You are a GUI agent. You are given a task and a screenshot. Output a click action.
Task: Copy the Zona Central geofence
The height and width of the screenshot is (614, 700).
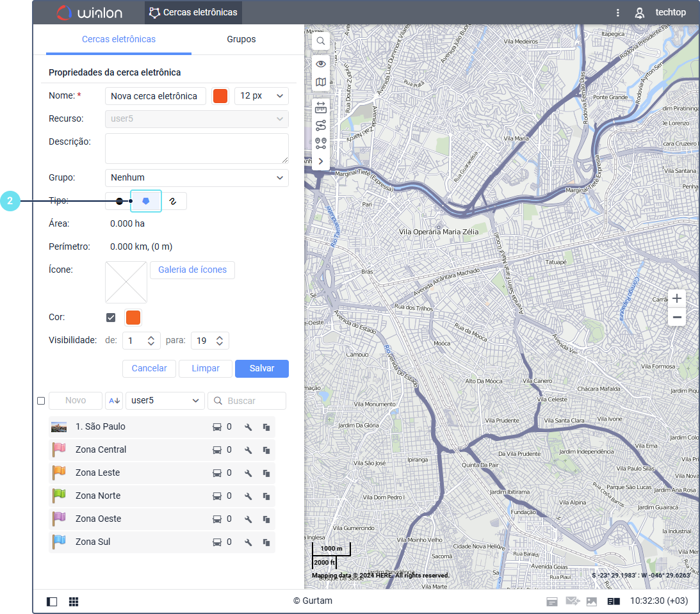[266, 450]
